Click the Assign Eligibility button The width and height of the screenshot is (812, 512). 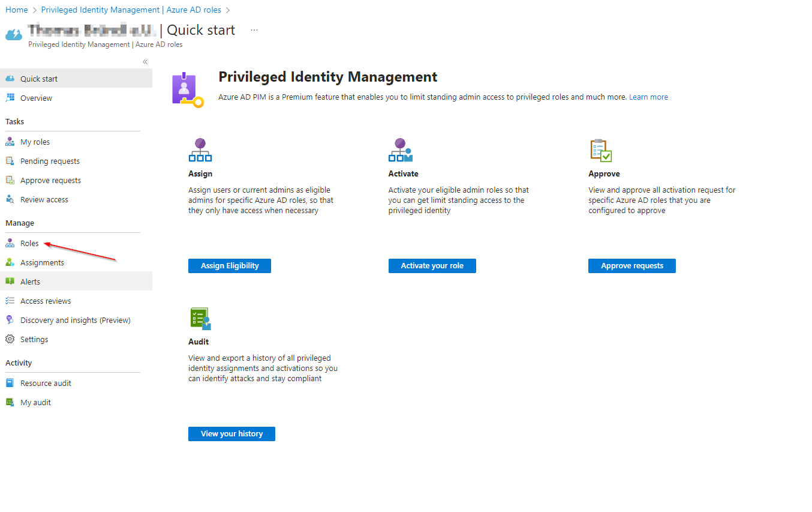pos(230,266)
